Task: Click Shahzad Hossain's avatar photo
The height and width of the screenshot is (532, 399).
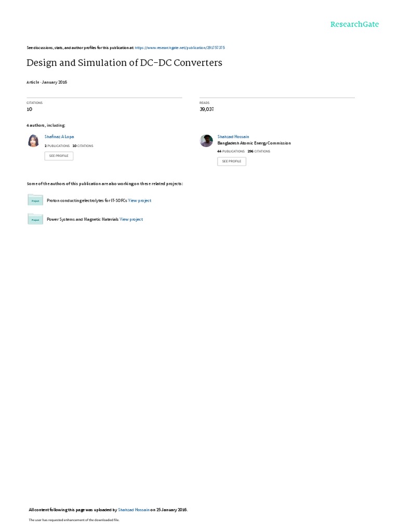Action: pyautogui.click(x=206, y=140)
